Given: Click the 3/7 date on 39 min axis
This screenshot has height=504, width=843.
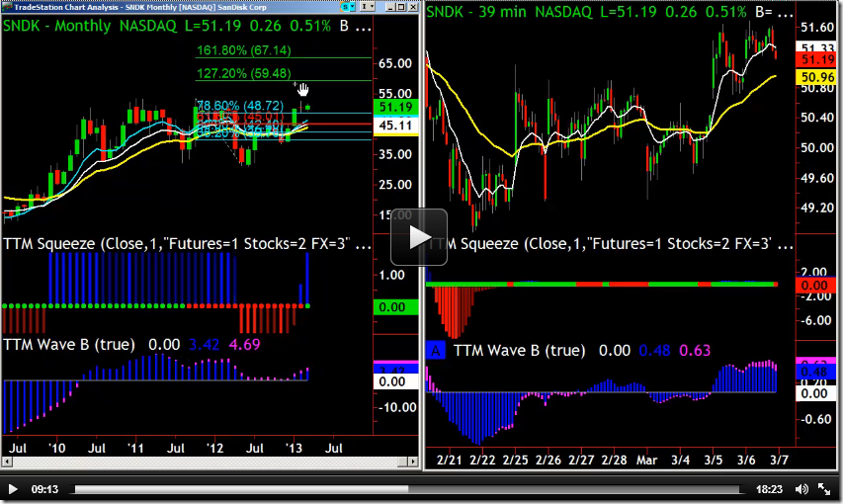Looking at the screenshot, I should tap(779, 461).
